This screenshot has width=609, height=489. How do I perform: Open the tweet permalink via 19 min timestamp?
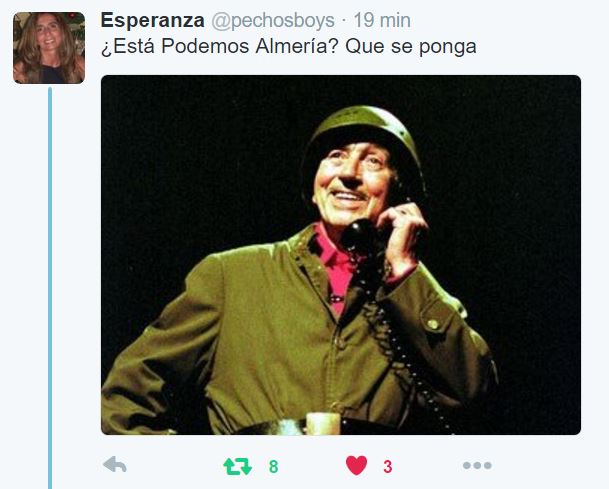point(382,20)
